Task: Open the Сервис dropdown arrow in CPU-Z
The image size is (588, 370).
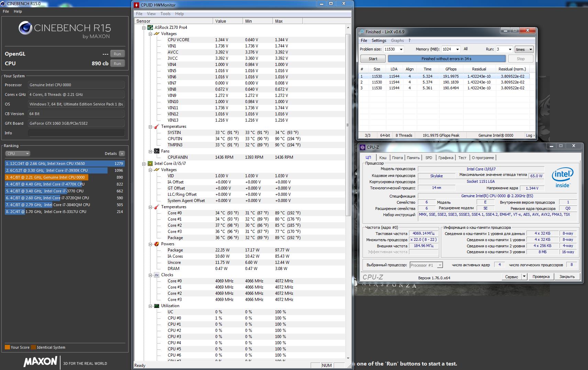Action: (524, 277)
